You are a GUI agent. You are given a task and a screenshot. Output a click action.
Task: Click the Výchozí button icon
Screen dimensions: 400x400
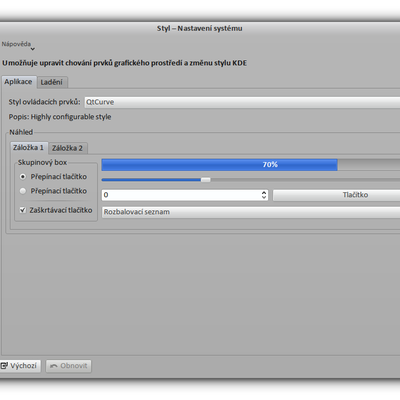click(x=4, y=366)
